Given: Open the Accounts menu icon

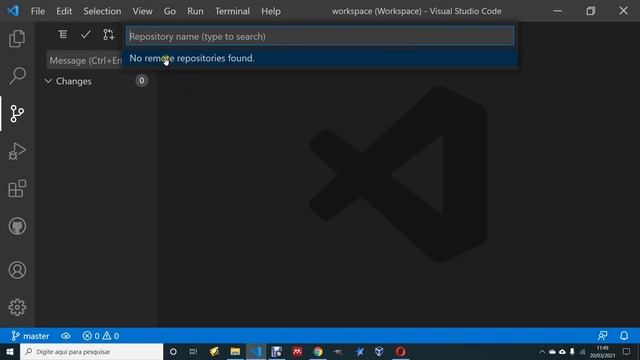Looking at the screenshot, I should (17, 270).
